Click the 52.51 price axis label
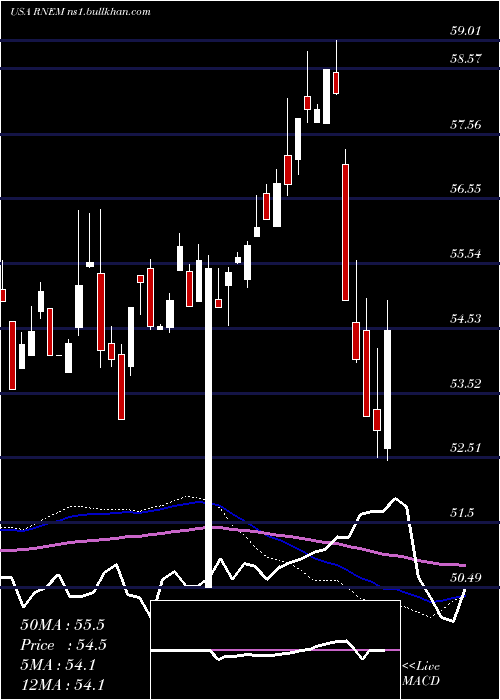 465,448
